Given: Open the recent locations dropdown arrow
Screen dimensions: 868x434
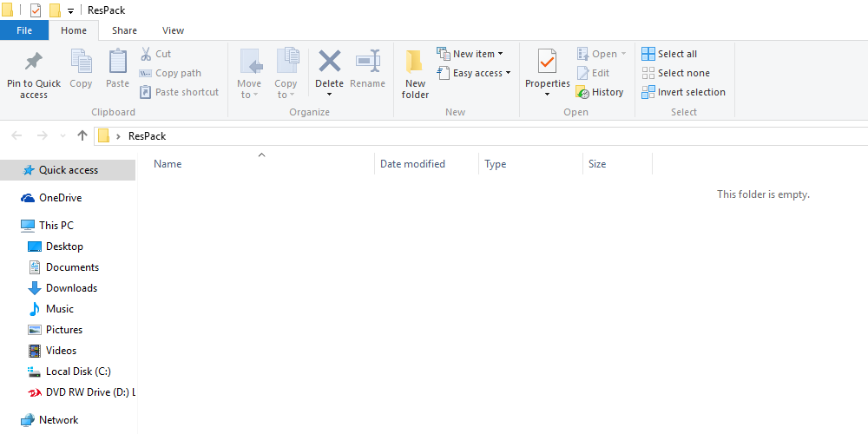Looking at the screenshot, I should point(62,136).
